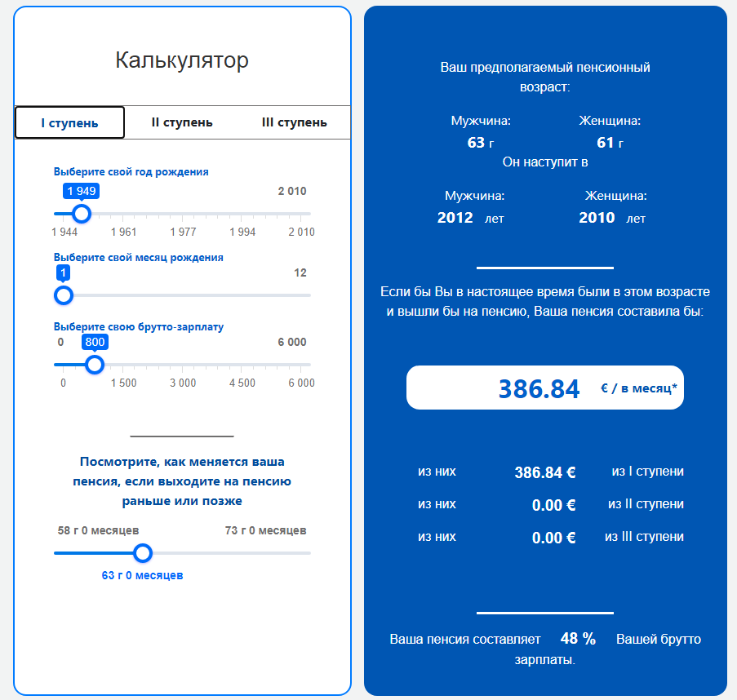Click the 800 value bubble on the salary slider

pyautogui.click(x=95, y=343)
